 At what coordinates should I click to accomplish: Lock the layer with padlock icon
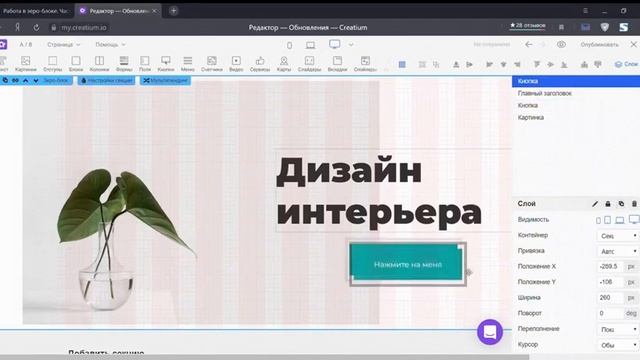tap(608, 204)
